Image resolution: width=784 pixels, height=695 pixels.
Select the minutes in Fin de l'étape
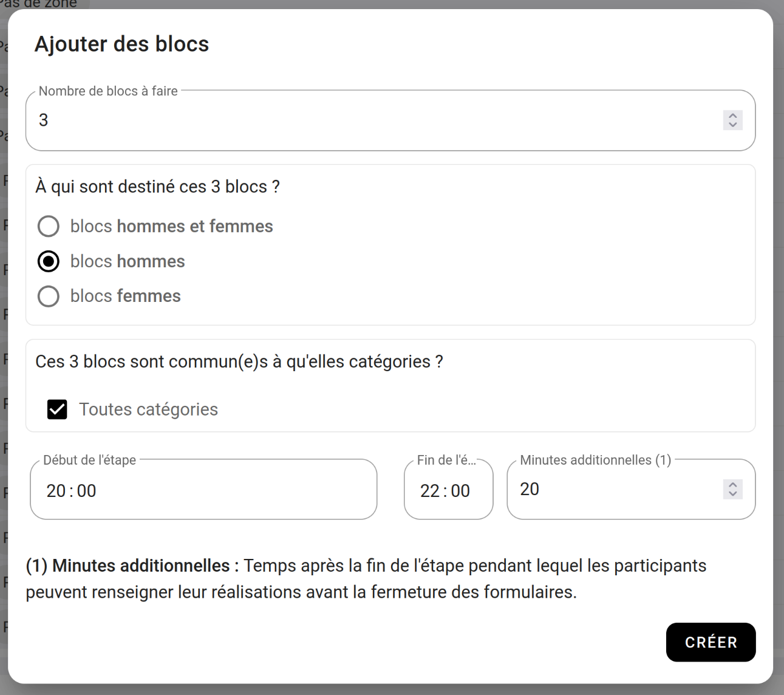click(460, 491)
